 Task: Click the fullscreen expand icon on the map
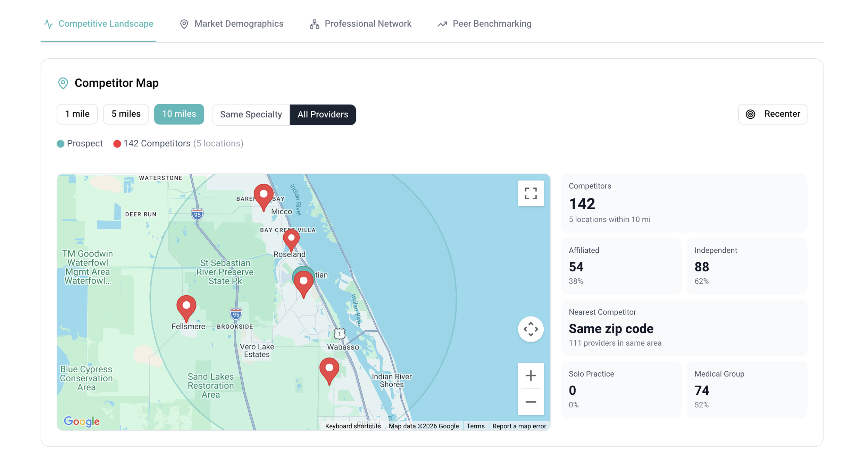coord(531,194)
